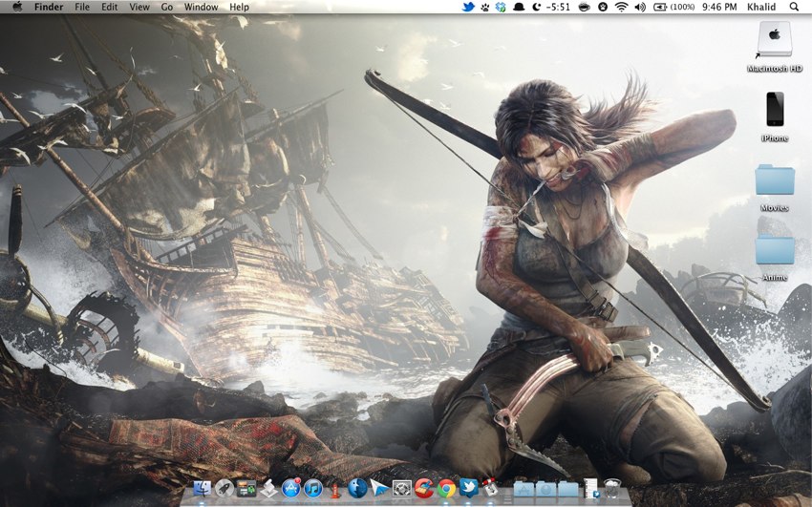Open the small red figurine Dock icon
Viewport: 812px width, 507px height.
click(335, 489)
